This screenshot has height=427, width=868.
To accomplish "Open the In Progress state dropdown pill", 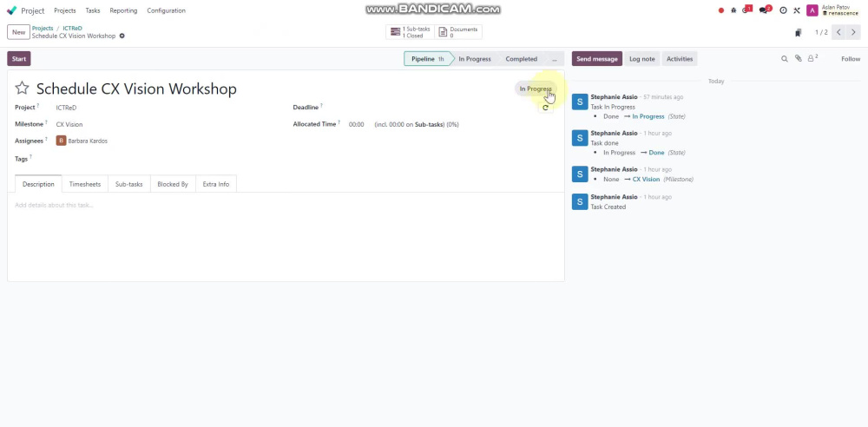I will (536, 89).
